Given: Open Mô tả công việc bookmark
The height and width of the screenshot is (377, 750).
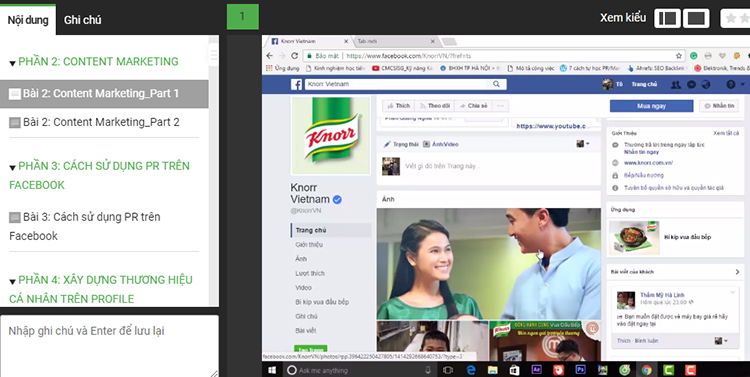Looking at the screenshot, I should pyautogui.click(x=531, y=68).
